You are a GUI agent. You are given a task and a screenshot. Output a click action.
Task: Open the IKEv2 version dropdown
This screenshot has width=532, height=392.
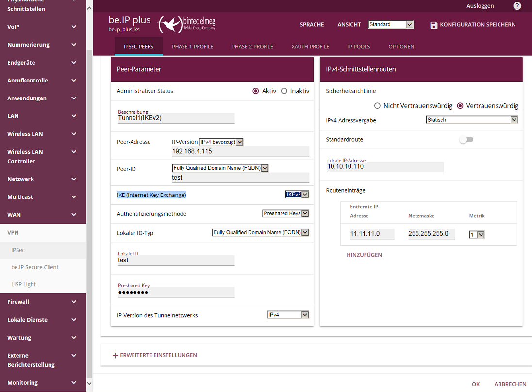[x=297, y=195]
